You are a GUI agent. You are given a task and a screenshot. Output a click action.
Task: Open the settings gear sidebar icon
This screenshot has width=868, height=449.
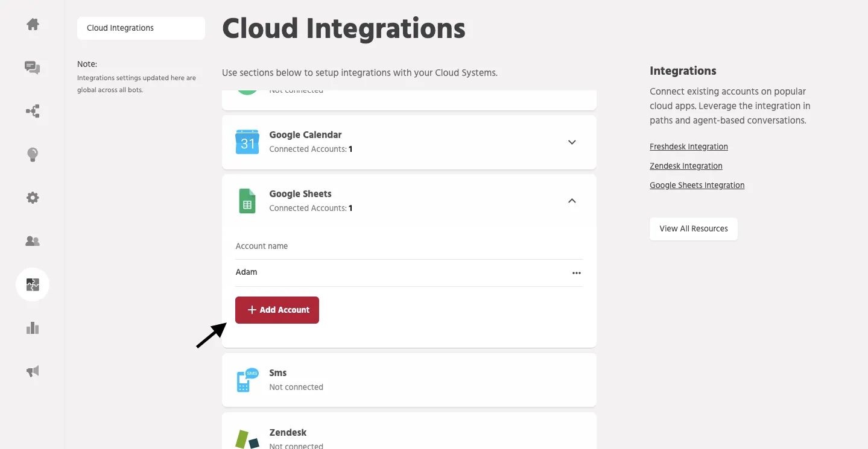33,198
